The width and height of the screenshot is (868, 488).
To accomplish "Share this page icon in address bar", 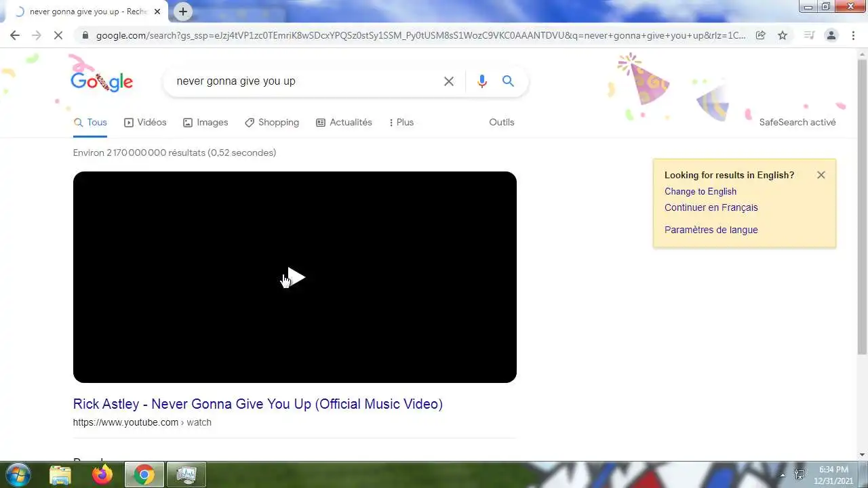I will click(x=761, y=35).
